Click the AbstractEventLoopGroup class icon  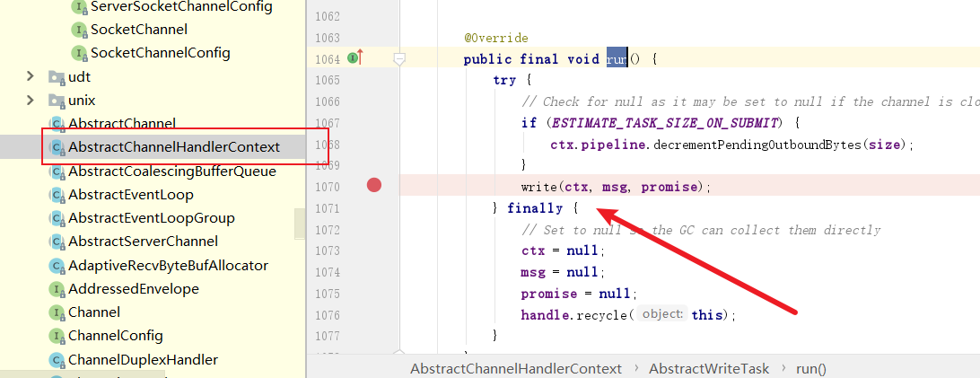point(57,218)
